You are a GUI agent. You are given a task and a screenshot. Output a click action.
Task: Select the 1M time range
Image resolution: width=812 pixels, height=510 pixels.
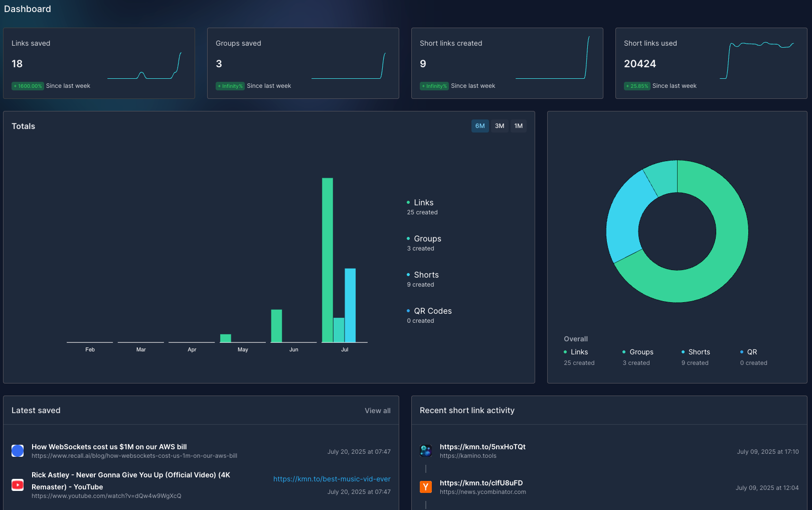coord(519,126)
